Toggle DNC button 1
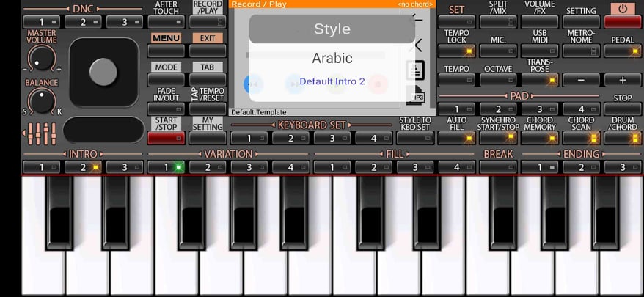The width and height of the screenshot is (644, 297). tap(42, 22)
